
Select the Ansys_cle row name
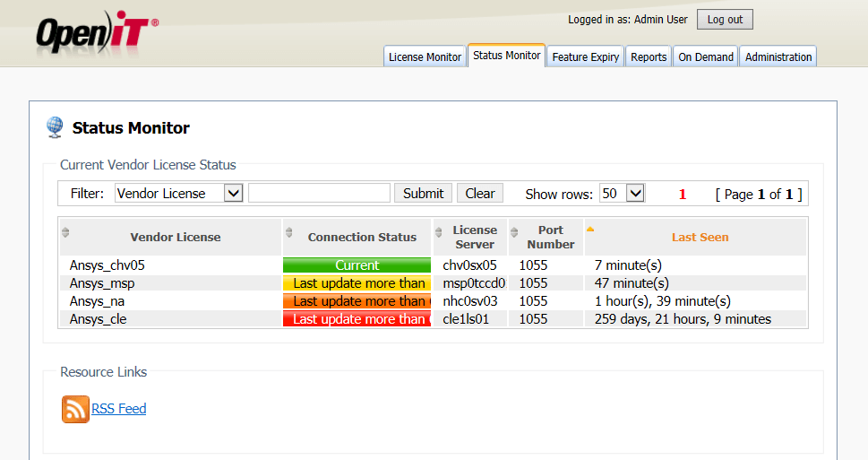click(98, 319)
